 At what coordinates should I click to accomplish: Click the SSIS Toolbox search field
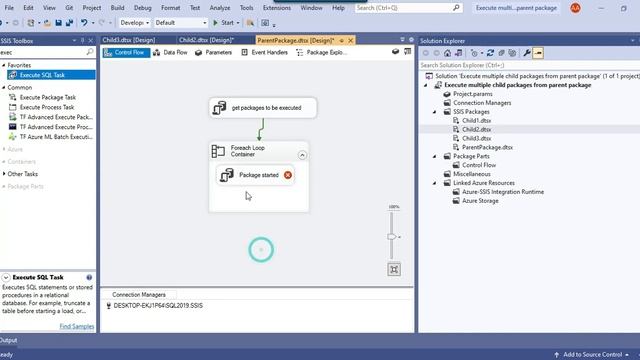pos(42,52)
